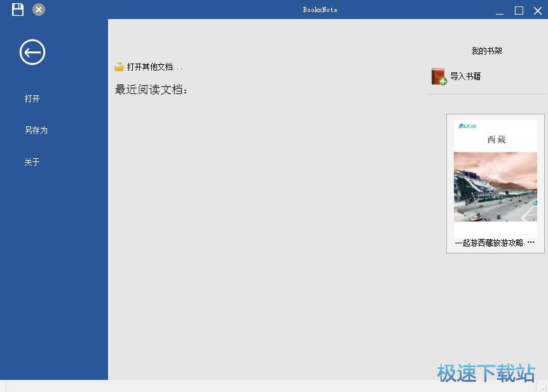Click the minimize icon on the title bar
This screenshot has height=392, width=548.
coord(500,11)
